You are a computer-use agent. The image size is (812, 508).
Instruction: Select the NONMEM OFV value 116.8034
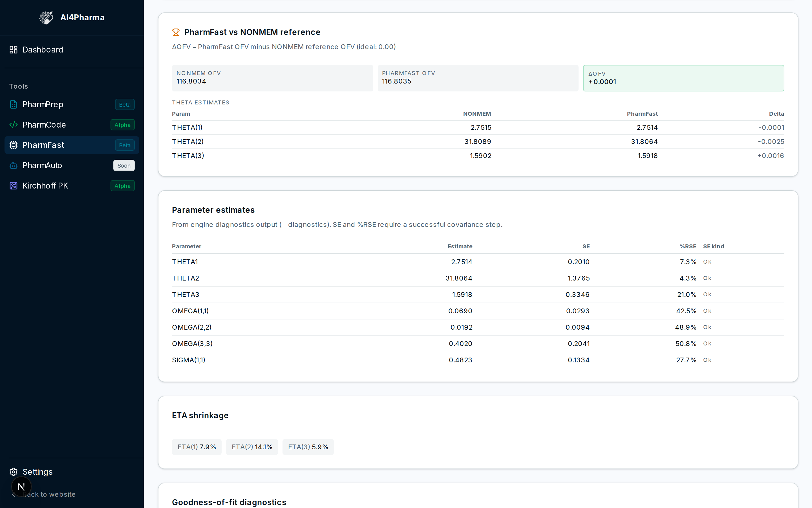[191, 81]
